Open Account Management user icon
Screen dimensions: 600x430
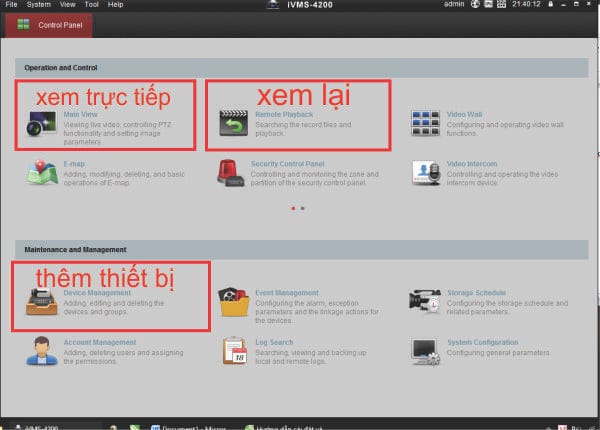pyautogui.click(x=42, y=351)
